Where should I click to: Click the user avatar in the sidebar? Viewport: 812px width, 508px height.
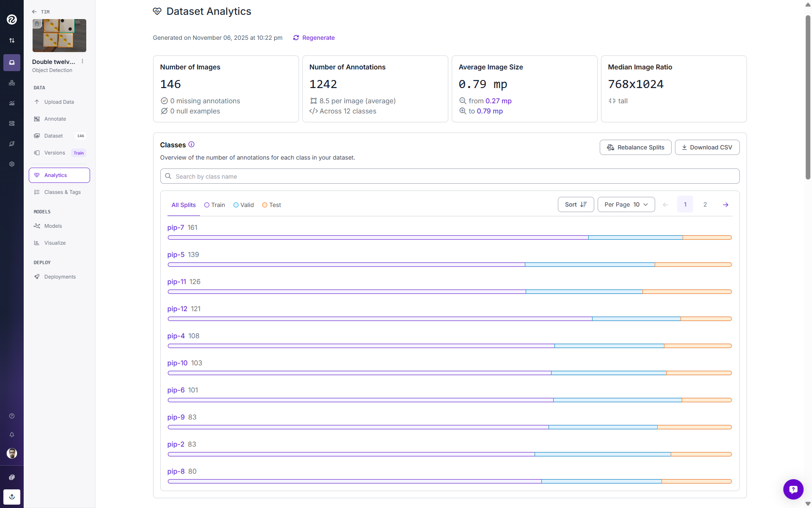tap(12, 453)
